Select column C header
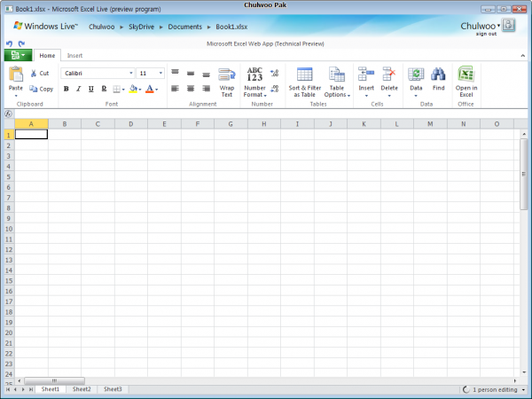The width and height of the screenshot is (532, 399). (x=98, y=124)
